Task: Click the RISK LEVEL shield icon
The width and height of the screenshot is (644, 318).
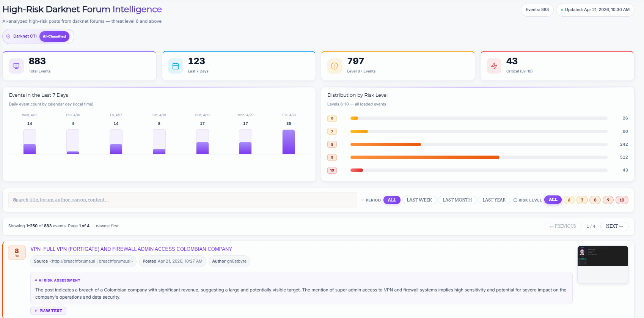Action: pos(515,200)
